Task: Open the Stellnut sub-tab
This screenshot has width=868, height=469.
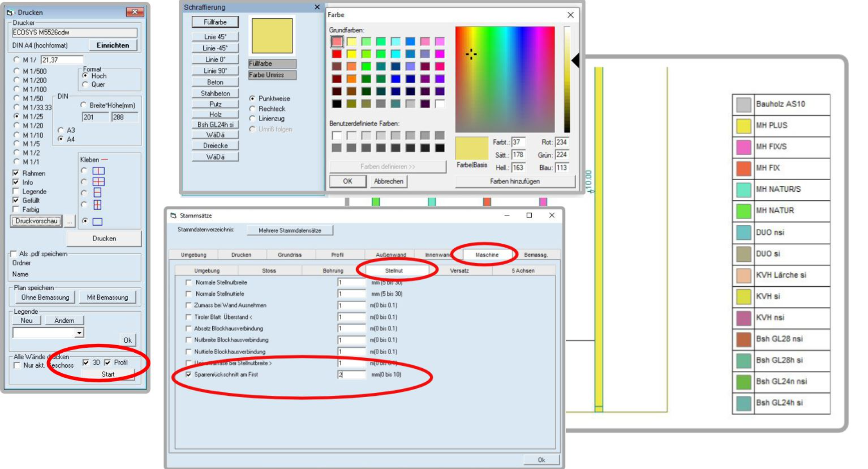Action: (394, 270)
